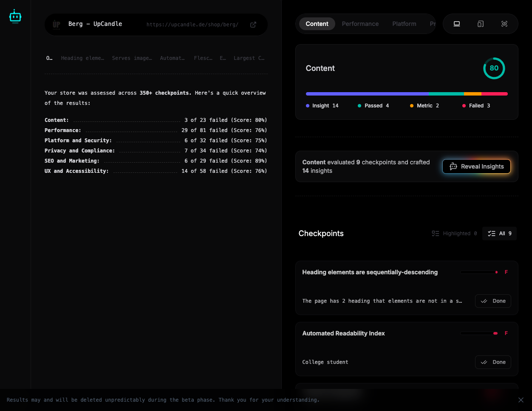Dismiss the beta phase notice

[x=521, y=400]
